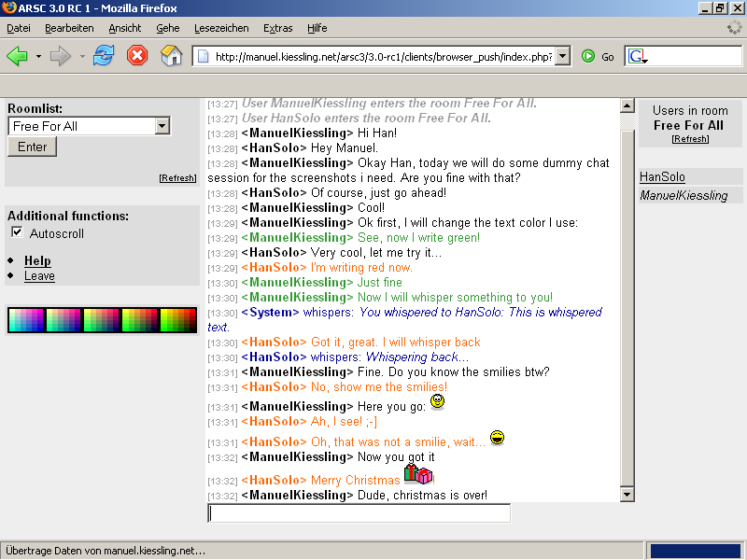Pick a color from the first palette swatch
Screen dimensions: 747x560
click(x=25, y=320)
